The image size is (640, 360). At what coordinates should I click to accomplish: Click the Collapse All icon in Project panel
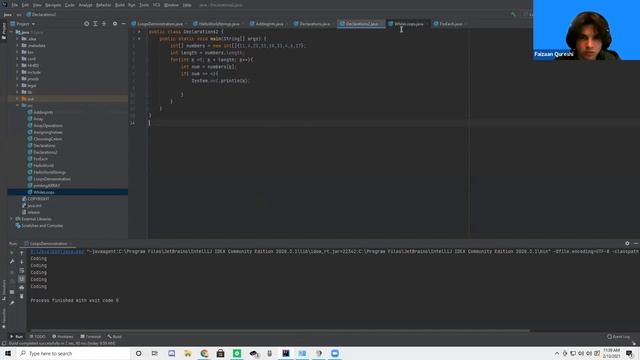click(104, 24)
